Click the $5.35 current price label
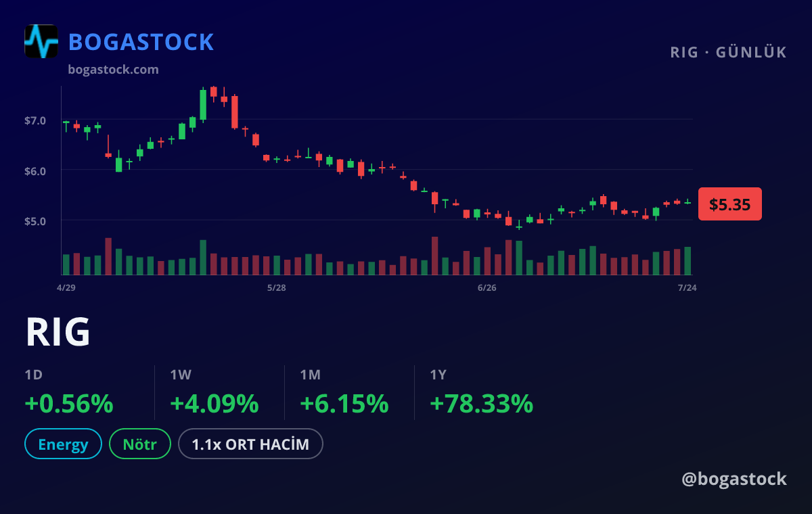 [x=730, y=204]
